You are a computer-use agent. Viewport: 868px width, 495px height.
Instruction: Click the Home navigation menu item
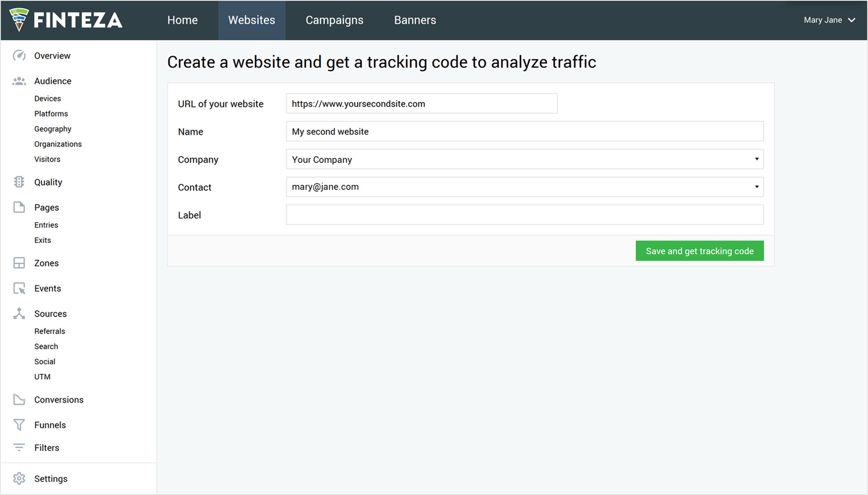pyautogui.click(x=182, y=20)
